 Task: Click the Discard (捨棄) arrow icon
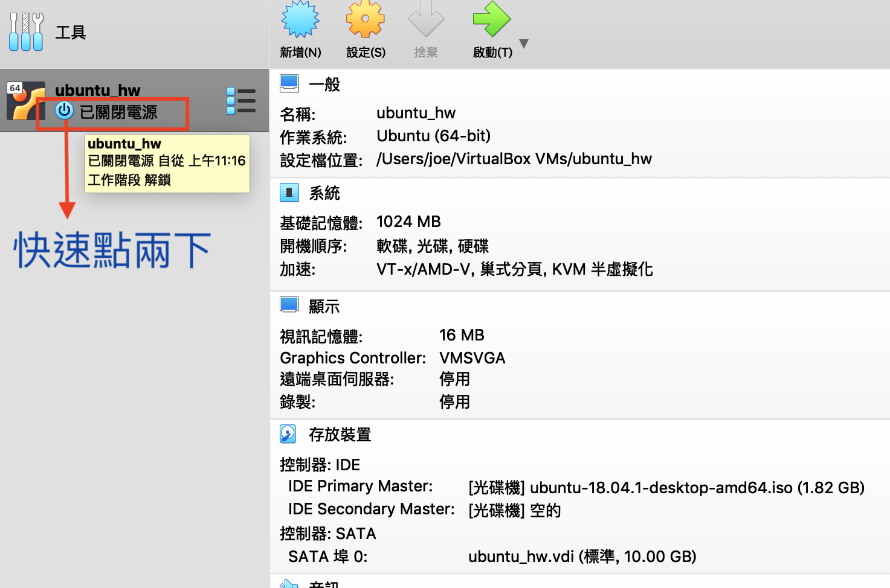coord(426,19)
